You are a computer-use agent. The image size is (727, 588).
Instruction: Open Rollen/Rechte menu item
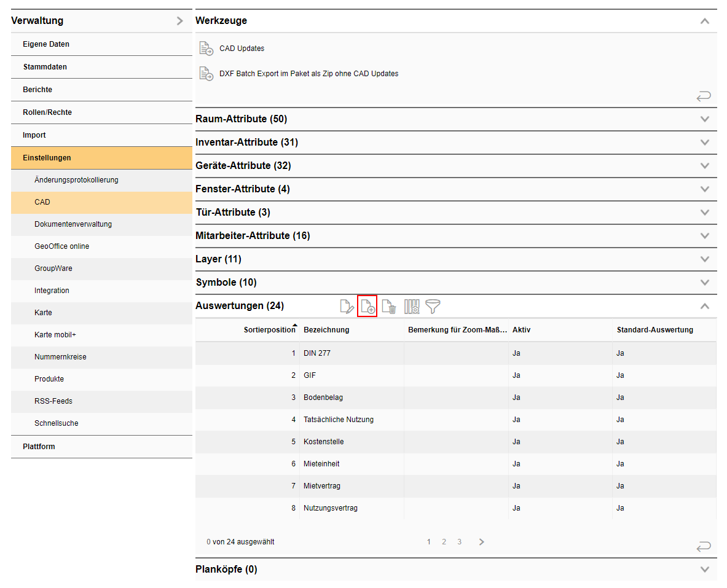47,112
